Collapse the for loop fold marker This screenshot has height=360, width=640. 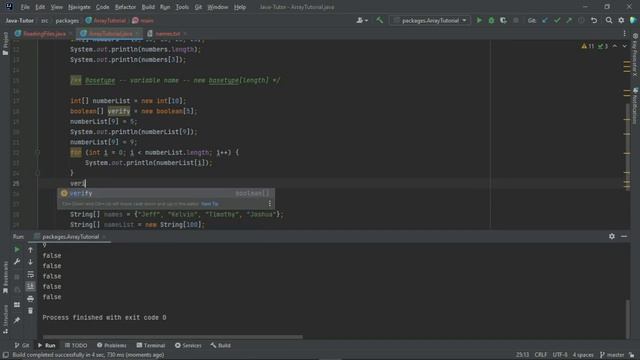pyautogui.click(x=37, y=153)
